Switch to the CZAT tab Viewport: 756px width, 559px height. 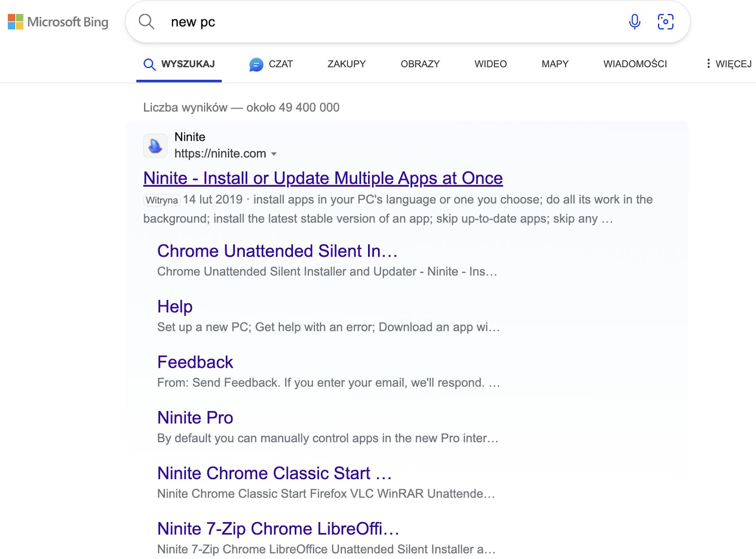(x=281, y=64)
